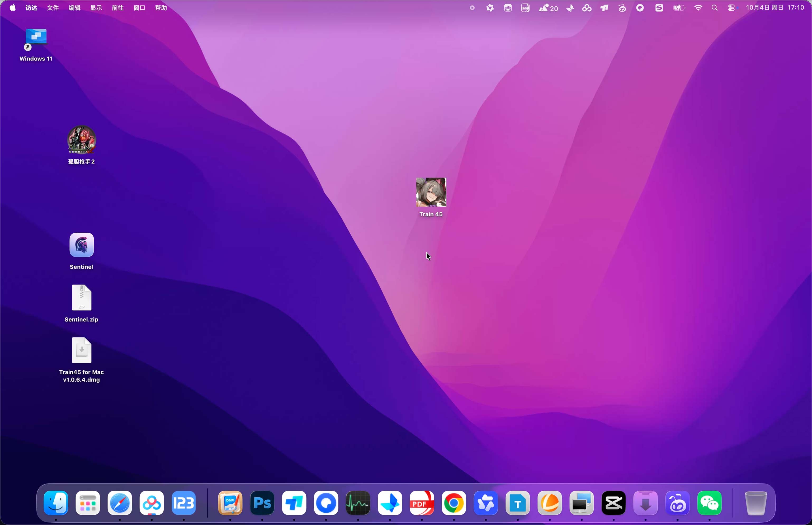Show battery status menu
This screenshot has height=525, width=812.
679,7
